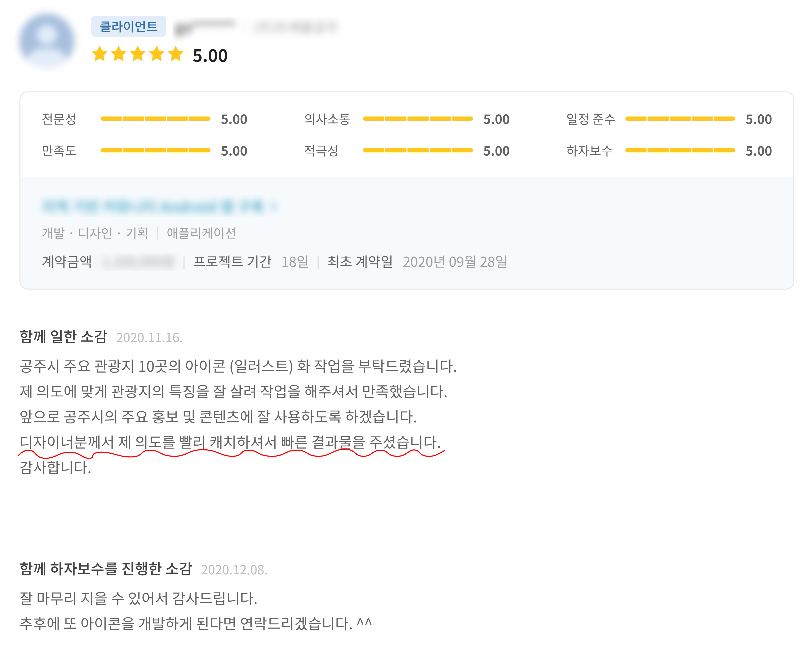Click the blurred client profile avatar
This screenshot has width=812, height=659.
[x=46, y=40]
